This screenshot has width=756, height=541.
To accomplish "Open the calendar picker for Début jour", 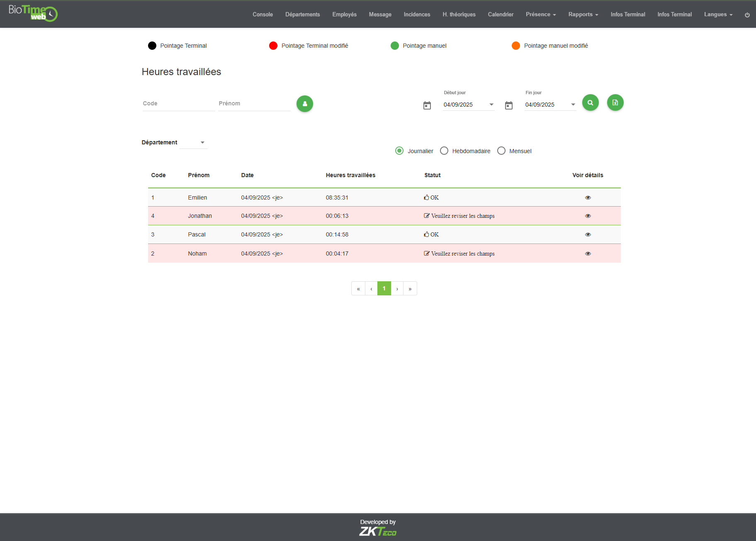I will point(427,105).
